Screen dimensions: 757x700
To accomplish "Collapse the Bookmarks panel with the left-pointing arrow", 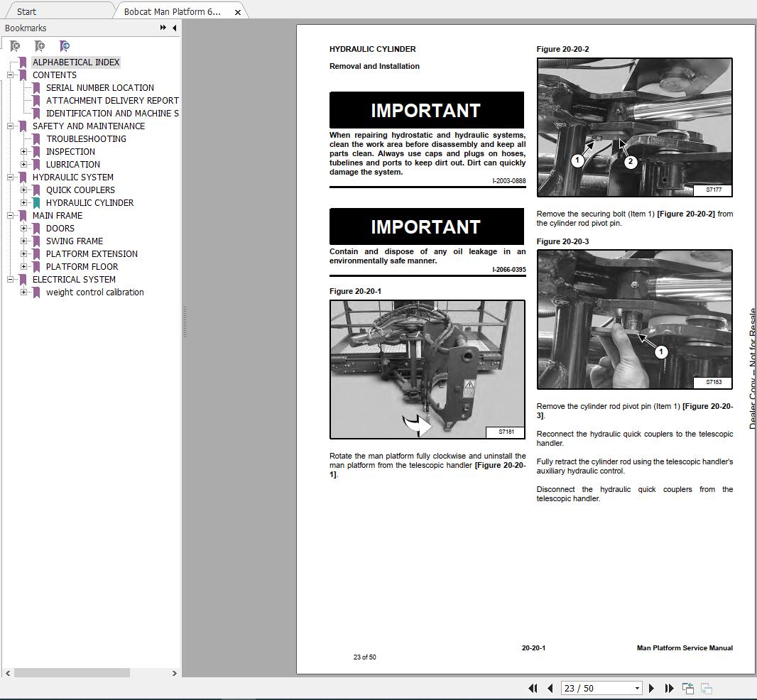I will 174,28.
